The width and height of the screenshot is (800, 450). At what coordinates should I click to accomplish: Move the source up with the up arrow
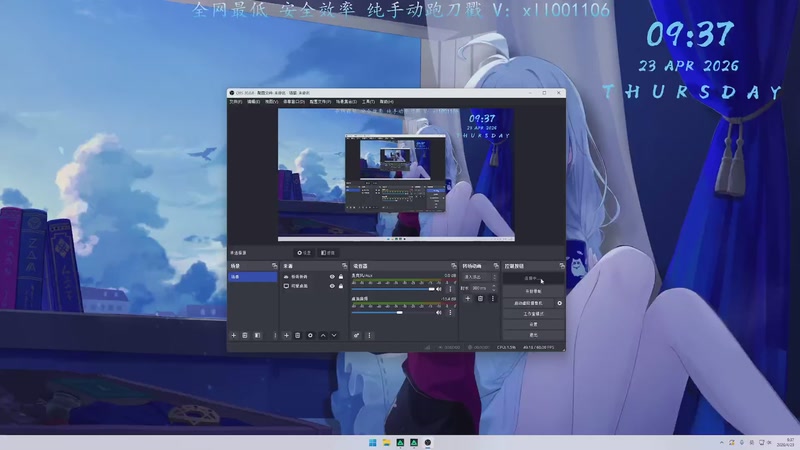(x=323, y=335)
